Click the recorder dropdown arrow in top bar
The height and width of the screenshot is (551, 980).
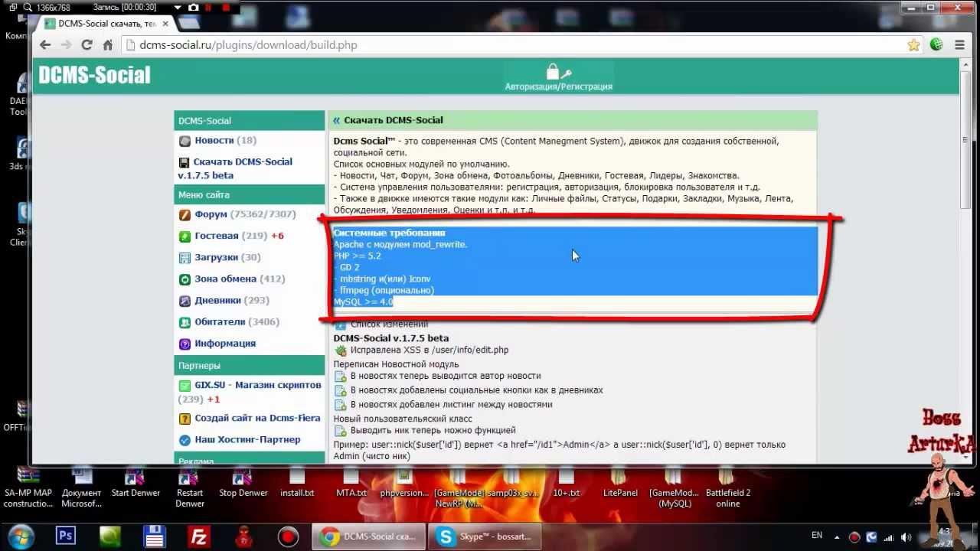point(178,8)
